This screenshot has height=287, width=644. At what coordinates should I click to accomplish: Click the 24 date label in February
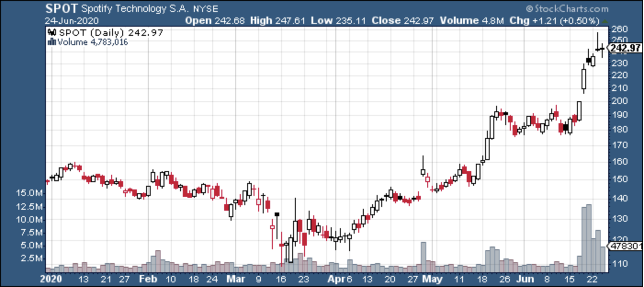coord(212,279)
